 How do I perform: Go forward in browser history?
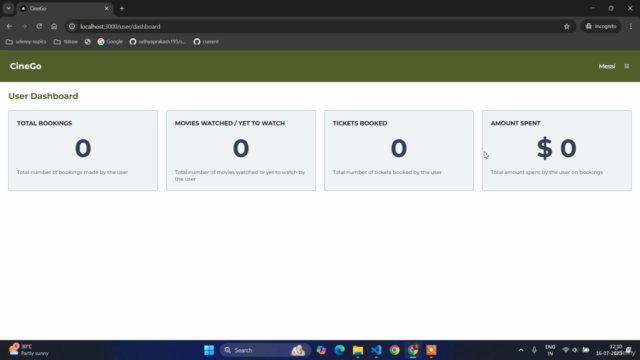pos(24,26)
